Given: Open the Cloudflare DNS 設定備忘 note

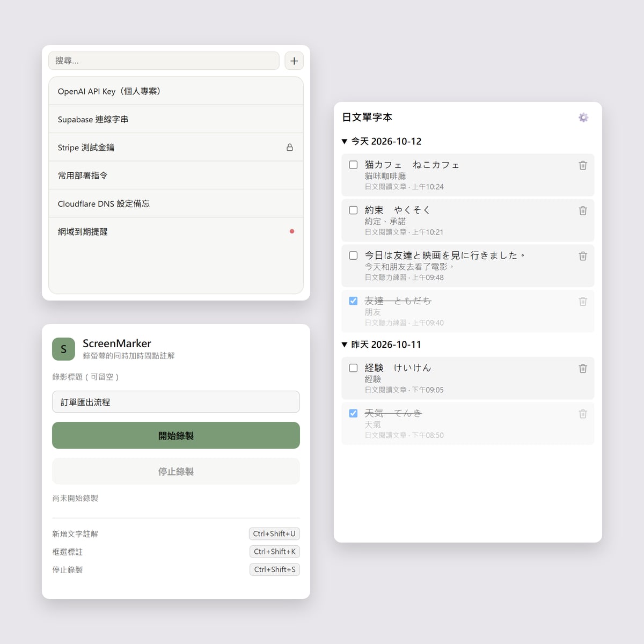Looking at the screenshot, I should 176,203.
